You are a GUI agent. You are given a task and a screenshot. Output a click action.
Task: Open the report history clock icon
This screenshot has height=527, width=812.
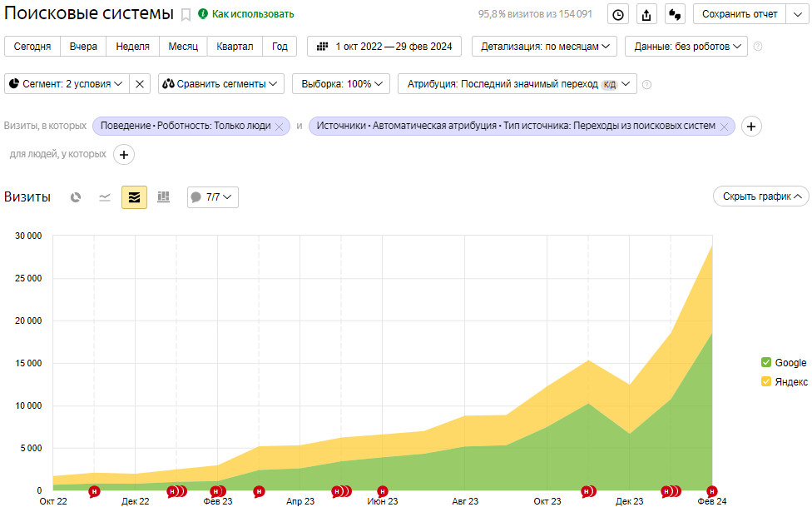pos(618,14)
